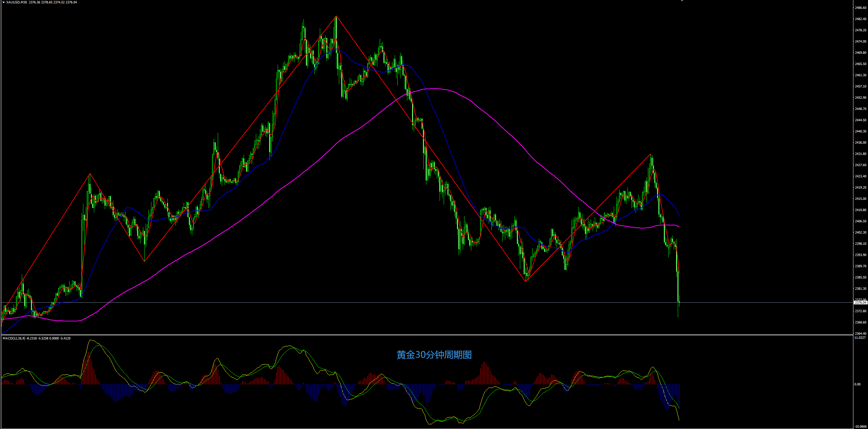Viewport: 868px width, 429px height.
Task: Click the 2465.50 price scale value
Action: pyautogui.click(x=861, y=64)
